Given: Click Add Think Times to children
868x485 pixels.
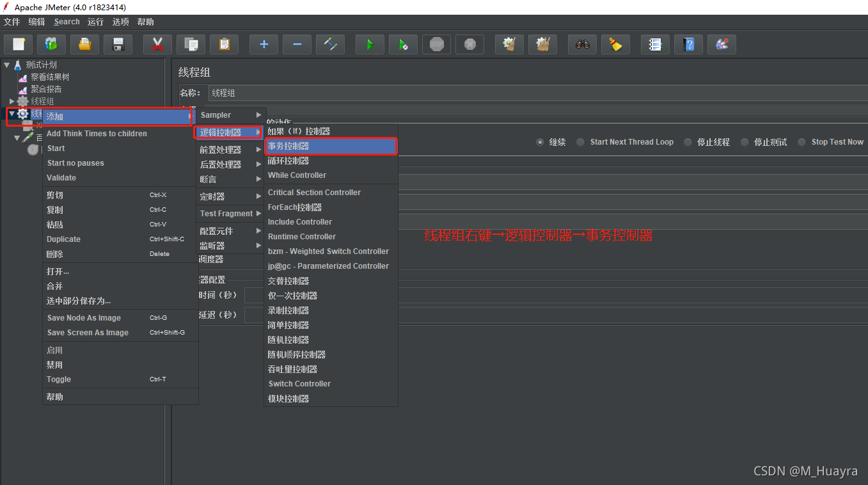Looking at the screenshot, I should [x=120, y=134].
